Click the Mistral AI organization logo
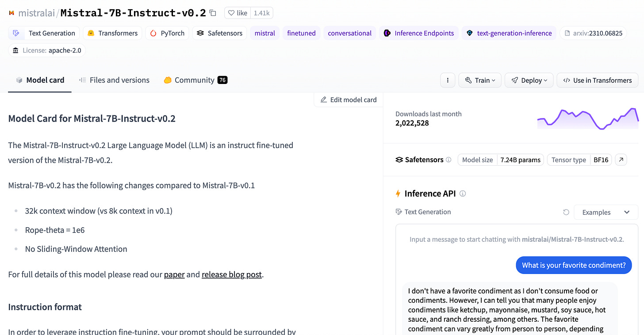Screen dimensions: 644x335 click(x=11, y=13)
